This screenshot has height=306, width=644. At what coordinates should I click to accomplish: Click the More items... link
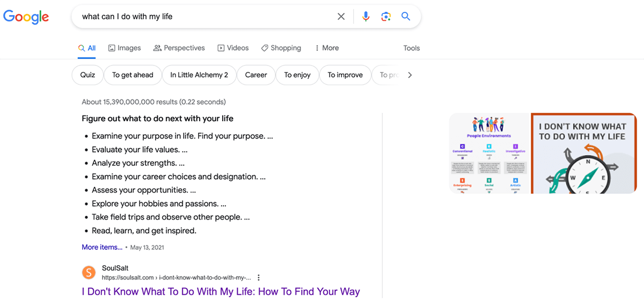pos(102,247)
